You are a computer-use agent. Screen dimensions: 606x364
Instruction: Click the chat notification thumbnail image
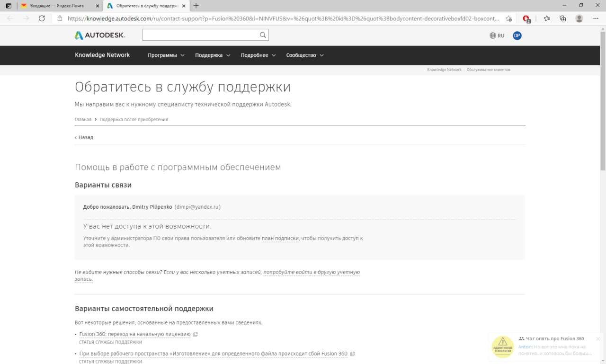503,347
